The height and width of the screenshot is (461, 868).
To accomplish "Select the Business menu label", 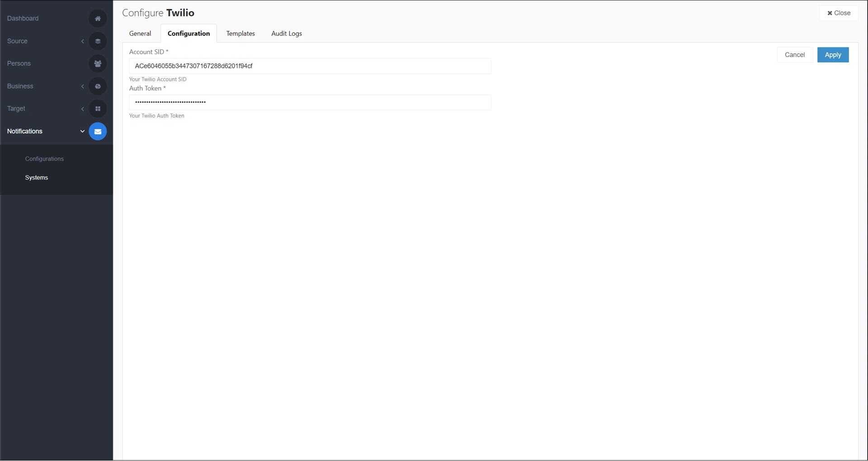I will click(x=20, y=86).
